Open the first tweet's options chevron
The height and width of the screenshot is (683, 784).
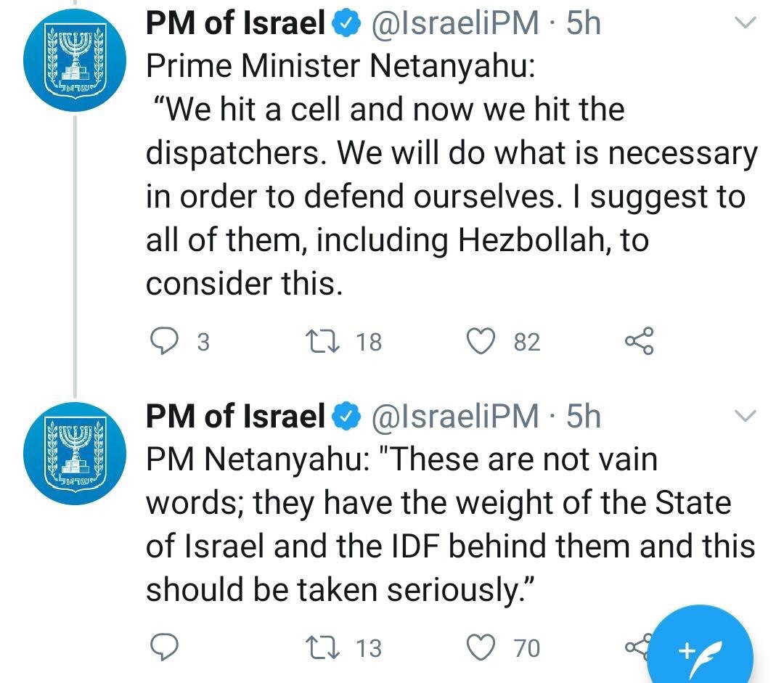[x=745, y=24]
